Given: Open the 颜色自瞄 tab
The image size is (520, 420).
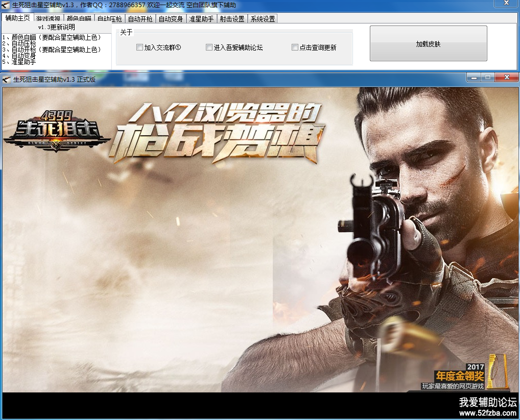Looking at the screenshot, I should point(79,19).
